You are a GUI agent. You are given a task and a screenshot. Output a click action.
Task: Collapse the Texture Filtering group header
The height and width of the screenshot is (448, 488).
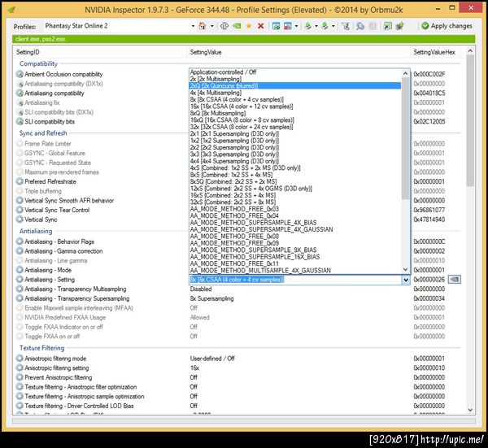(42, 348)
